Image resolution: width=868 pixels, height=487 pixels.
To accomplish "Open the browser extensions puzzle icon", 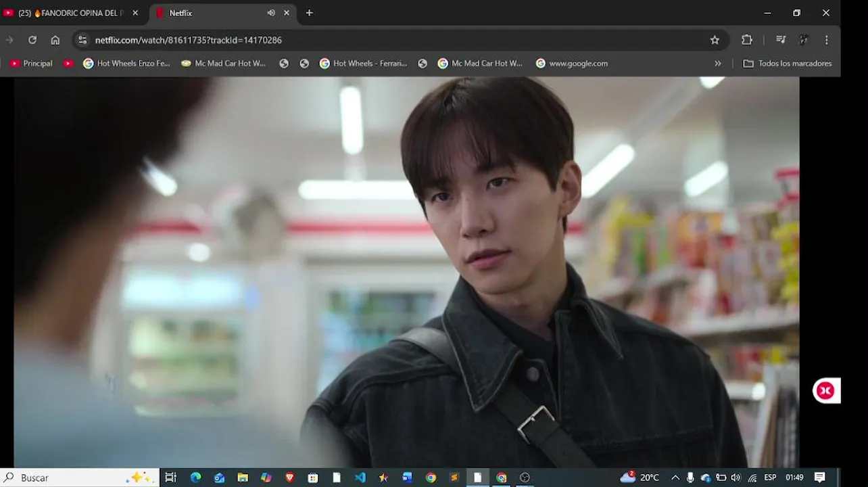I will (x=747, y=40).
